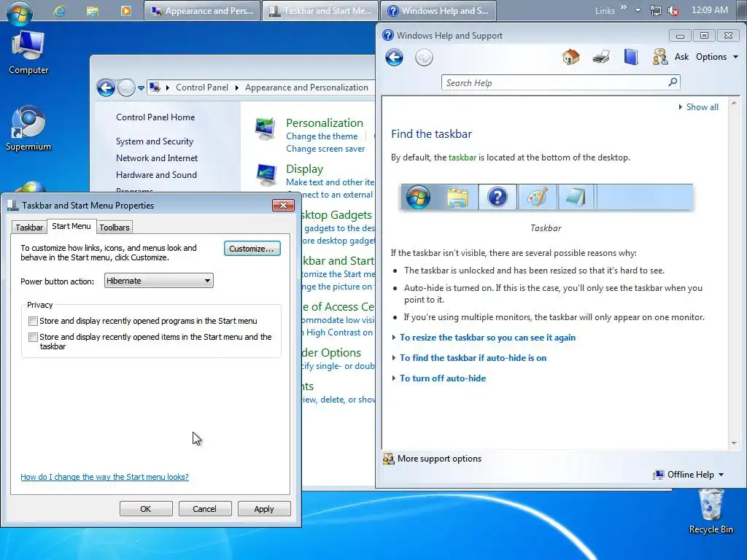Viewport: 747px width, 560px height.
Task: Enable storing recently opened items in Start menu and taskbar
Action: [33, 337]
